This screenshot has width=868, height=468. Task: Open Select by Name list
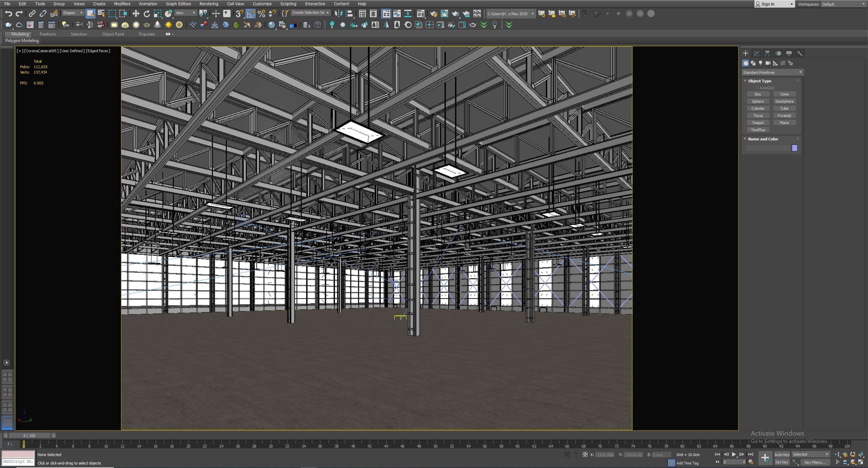(101, 14)
